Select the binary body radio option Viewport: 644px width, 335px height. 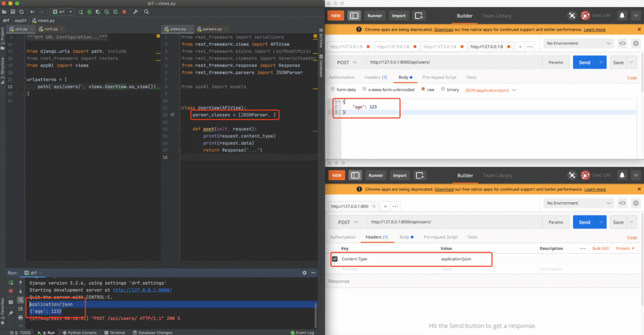441,89
